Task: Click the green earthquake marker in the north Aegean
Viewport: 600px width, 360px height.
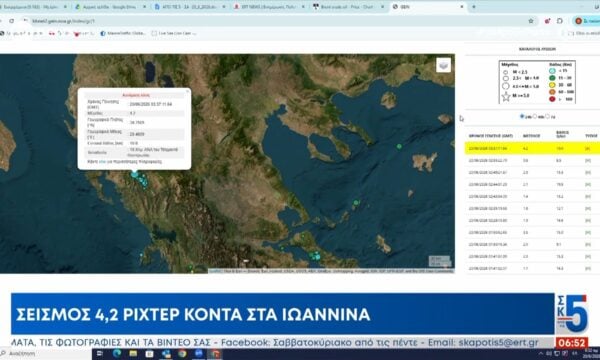Action: pyautogui.click(x=399, y=146)
